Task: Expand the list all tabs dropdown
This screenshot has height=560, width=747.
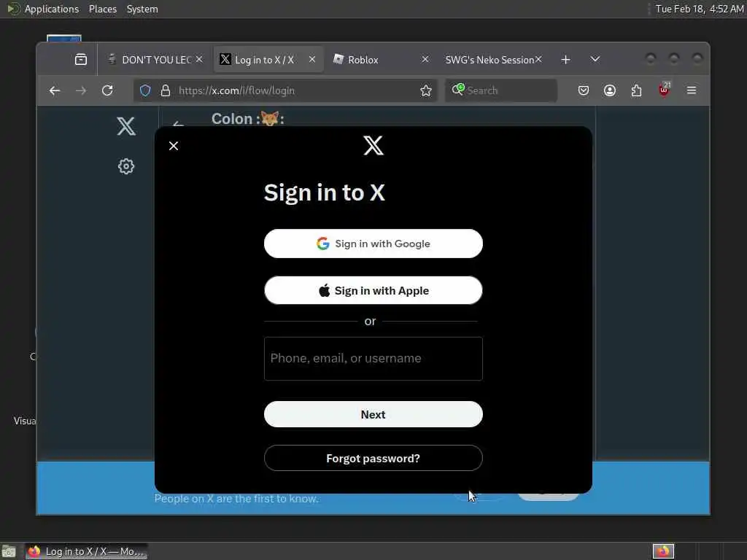Action: (595, 60)
